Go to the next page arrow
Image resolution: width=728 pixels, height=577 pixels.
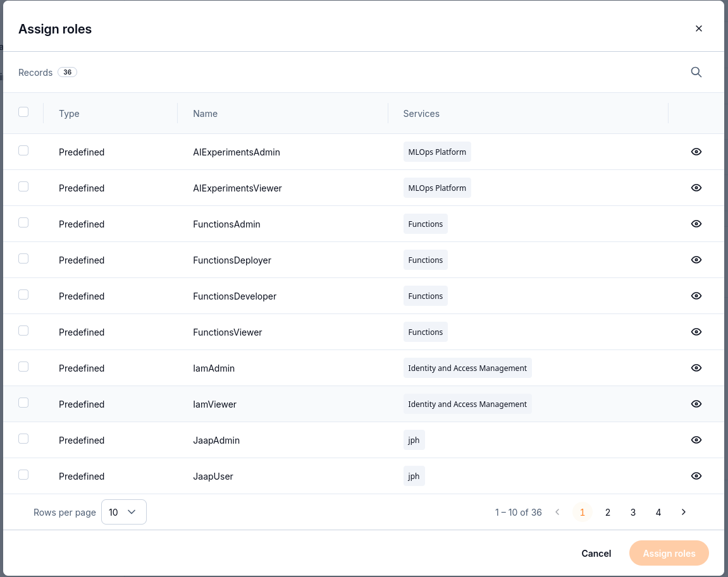pyautogui.click(x=684, y=512)
